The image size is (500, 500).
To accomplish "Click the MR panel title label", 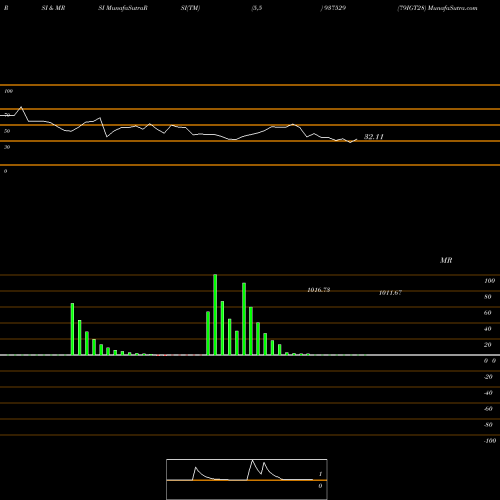I will (446, 260).
